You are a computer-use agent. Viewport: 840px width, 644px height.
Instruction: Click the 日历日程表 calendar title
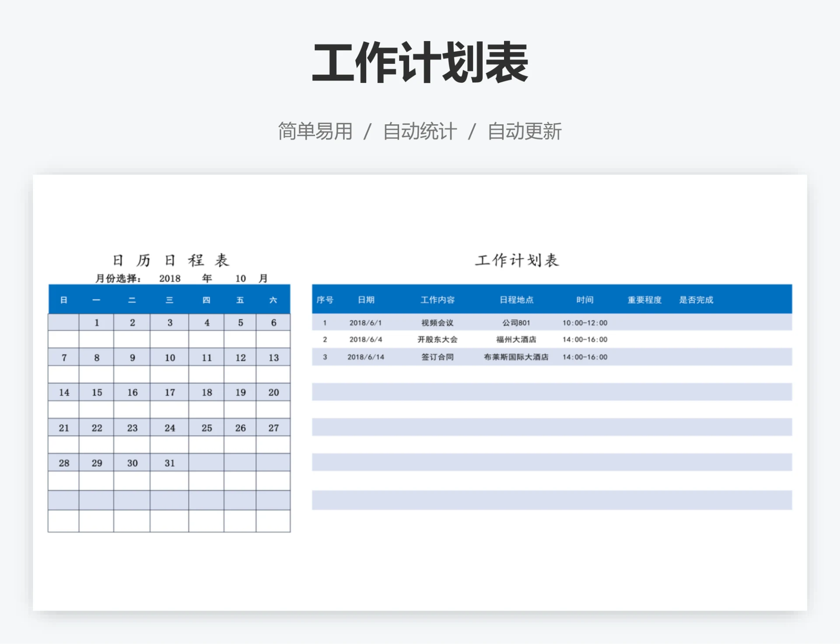pyautogui.click(x=171, y=259)
